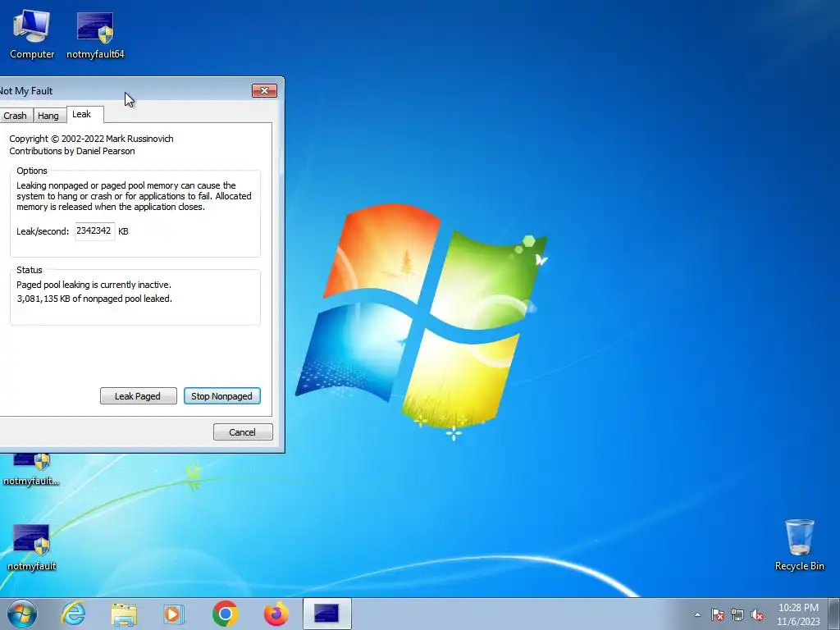Select the partially hidden notmyfault... desktop icon
Image resolution: width=840 pixels, height=630 pixels.
click(32, 470)
